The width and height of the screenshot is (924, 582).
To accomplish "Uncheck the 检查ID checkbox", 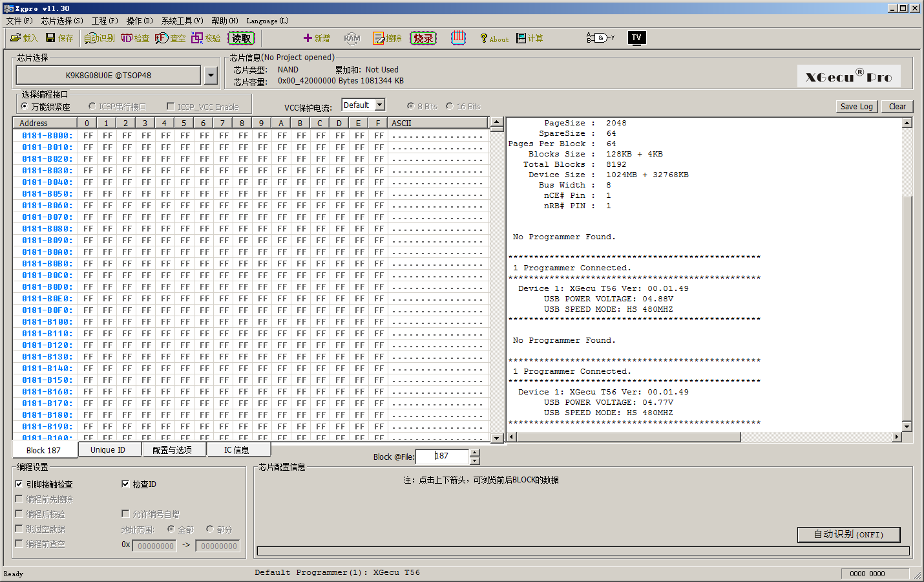I will click(x=125, y=484).
